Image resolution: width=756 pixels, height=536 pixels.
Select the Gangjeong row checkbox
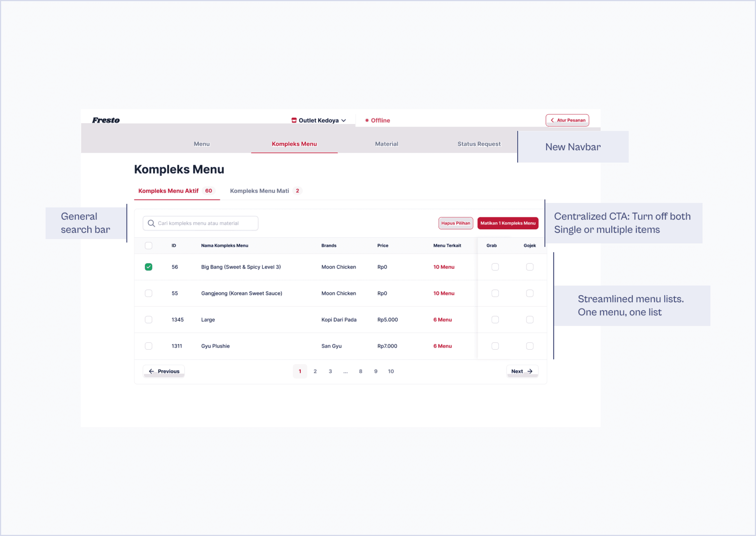(148, 293)
